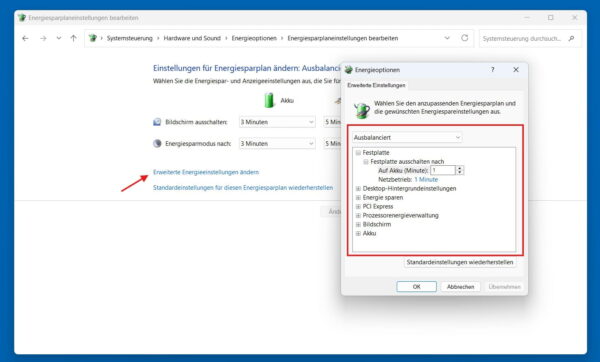Screen dimensions: 600x362
Task: Click Energiesparplaneinstellungen bearbeiten breadcrumb
Action: (x=343, y=38)
